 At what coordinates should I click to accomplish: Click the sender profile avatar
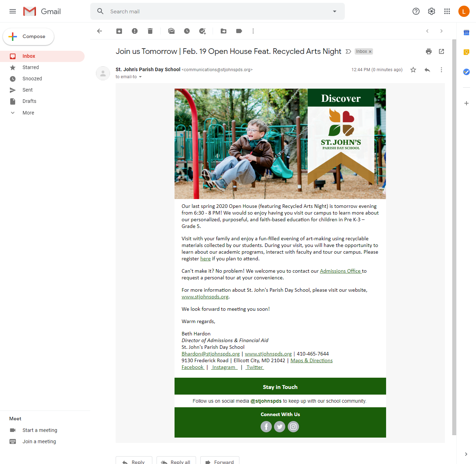pos(103,73)
